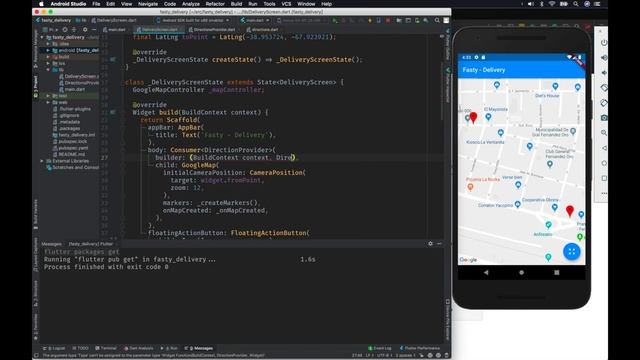Click Project panel settings gear icon
The image size is (640, 360).
tap(85, 29)
